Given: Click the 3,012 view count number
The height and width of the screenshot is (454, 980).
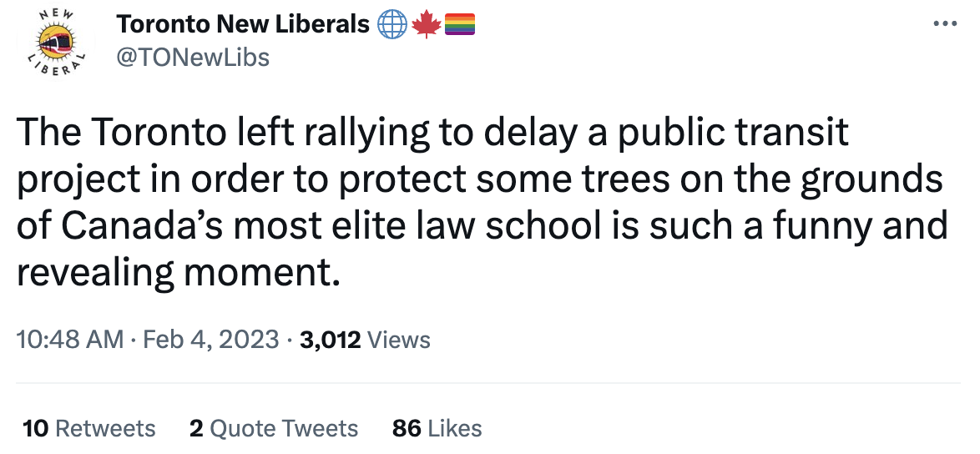Looking at the screenshot, I should coord(330,340).
